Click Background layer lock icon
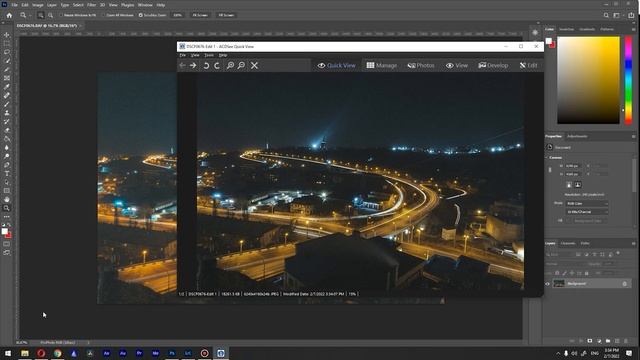Screen dimensions: 640x360 pos(624,284)
